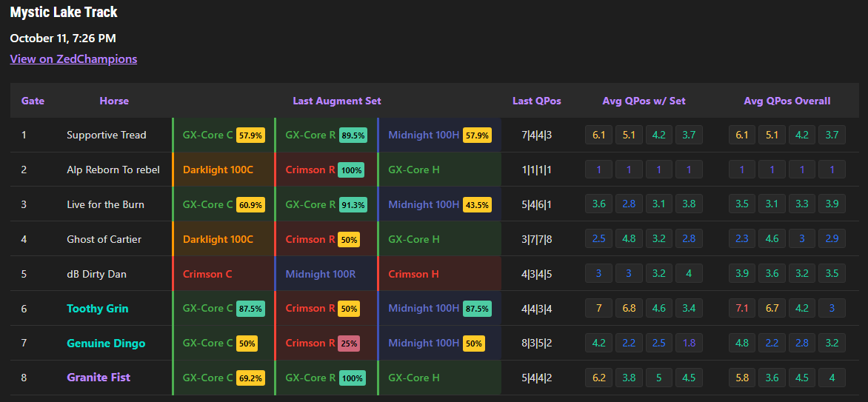
Task: Click the 3.9 value in dB Dirty Dan row
Action: (x=742, y=273)
